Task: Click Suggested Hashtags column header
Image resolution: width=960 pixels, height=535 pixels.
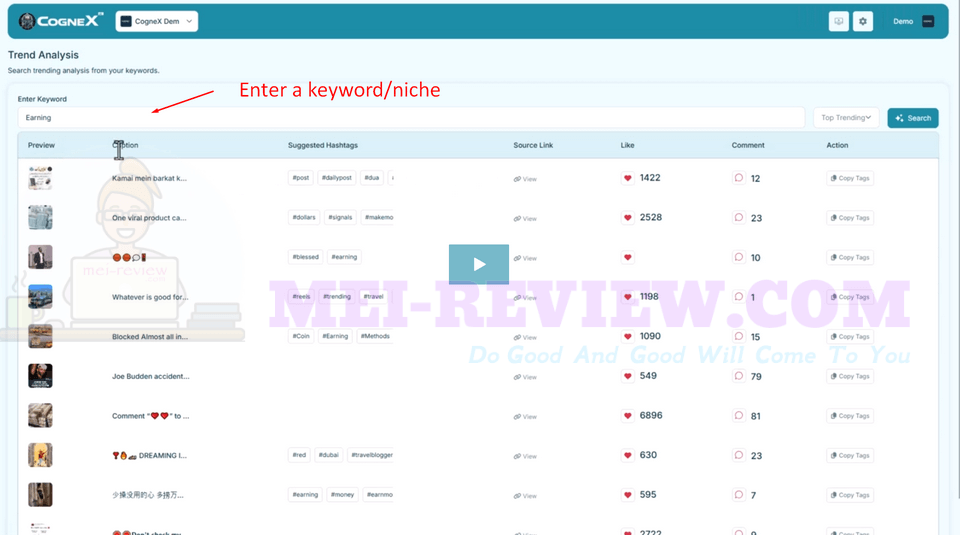Action: pos(323,145)
